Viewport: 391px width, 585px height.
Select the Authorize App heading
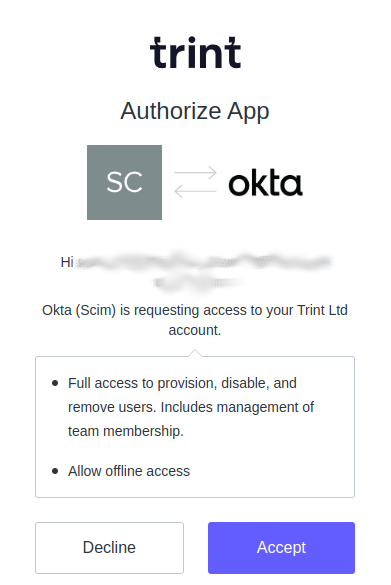tap(195, 111)
